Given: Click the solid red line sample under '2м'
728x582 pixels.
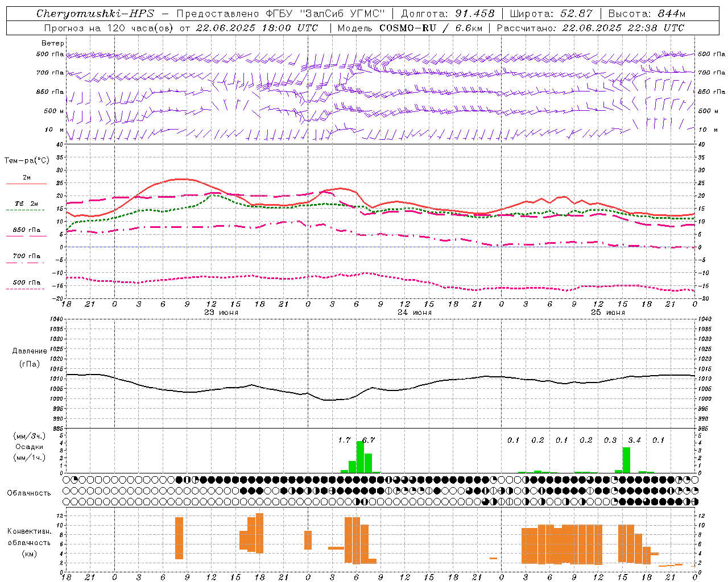Looking at the screenshot, I should (x=26, y=184).
